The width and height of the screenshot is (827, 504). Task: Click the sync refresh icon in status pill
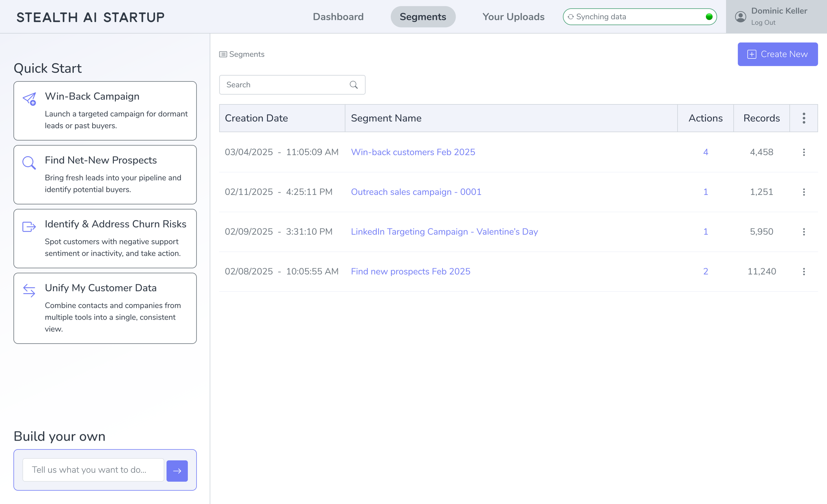570,17
